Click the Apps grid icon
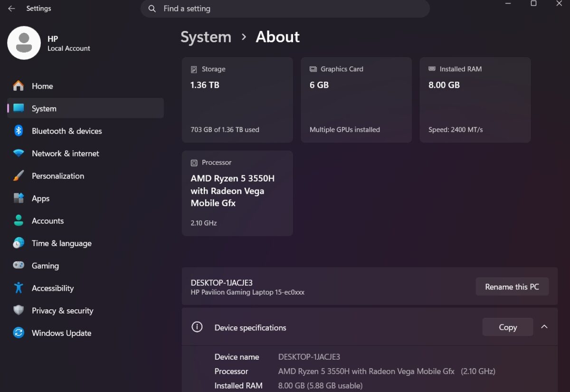This screenshot has height=392, width=570. pos(19,198)
